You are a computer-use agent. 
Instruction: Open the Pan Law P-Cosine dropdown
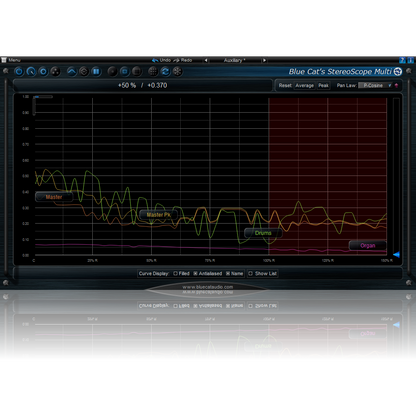tap(376, 85)
